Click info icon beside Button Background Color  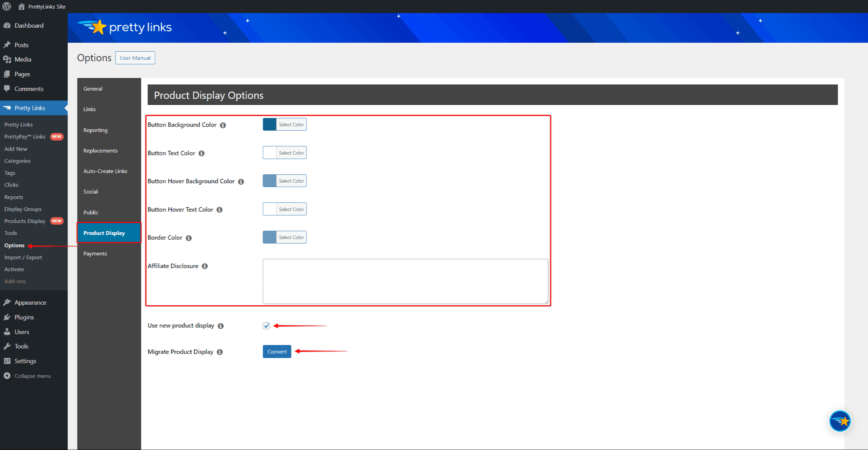pyautogui.click(x=223, y=125)
